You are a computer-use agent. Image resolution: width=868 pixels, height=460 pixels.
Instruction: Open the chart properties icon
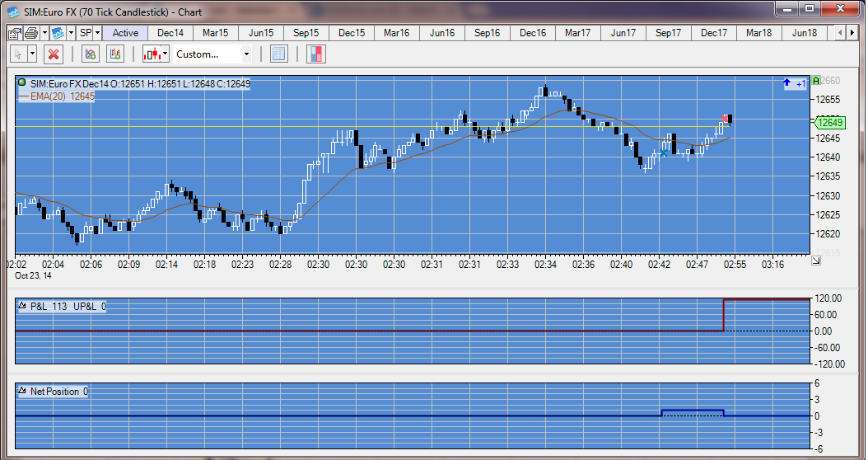14,33
